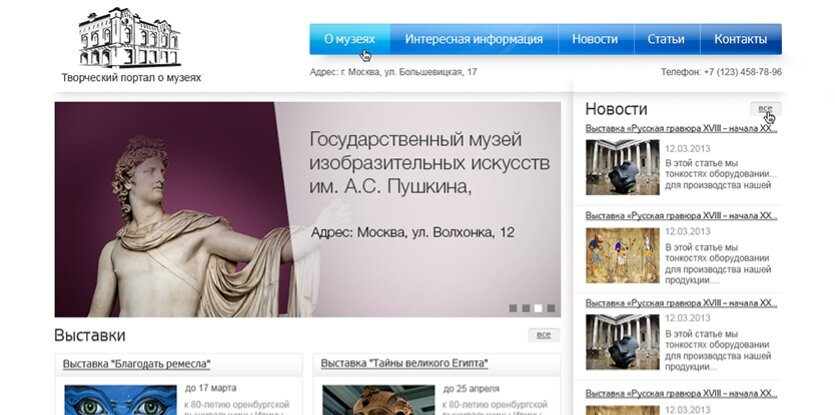835x415 pixels.
Task: Click 'до 17 марта' date text
Action: point(210,388)
